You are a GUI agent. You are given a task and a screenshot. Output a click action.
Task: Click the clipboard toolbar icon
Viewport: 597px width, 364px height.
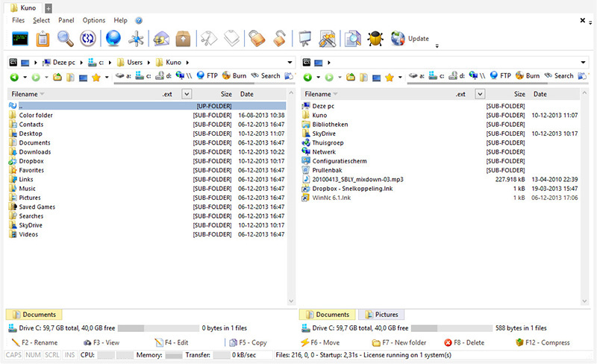tap(43, 39)
